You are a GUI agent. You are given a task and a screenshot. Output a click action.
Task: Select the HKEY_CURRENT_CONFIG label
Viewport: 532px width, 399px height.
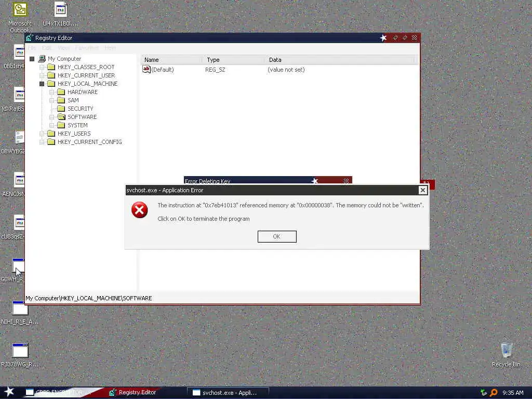89,142
